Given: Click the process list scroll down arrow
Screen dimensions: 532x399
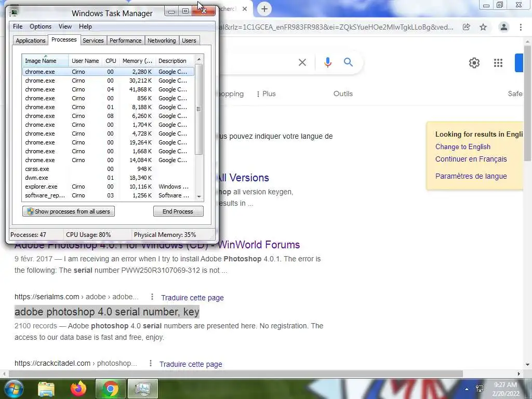Looking at the screenshot, I should click(x=199, y=197).
